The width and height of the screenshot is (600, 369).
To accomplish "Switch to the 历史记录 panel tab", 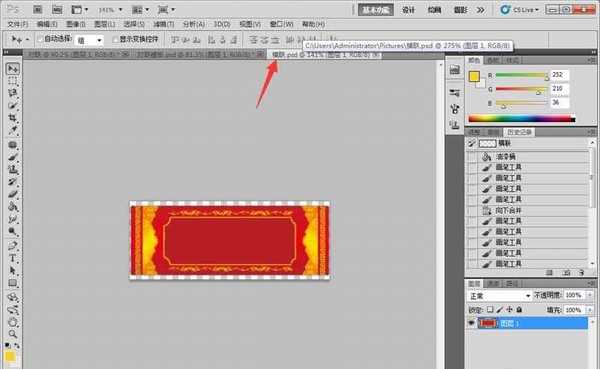I will (519, 132).
